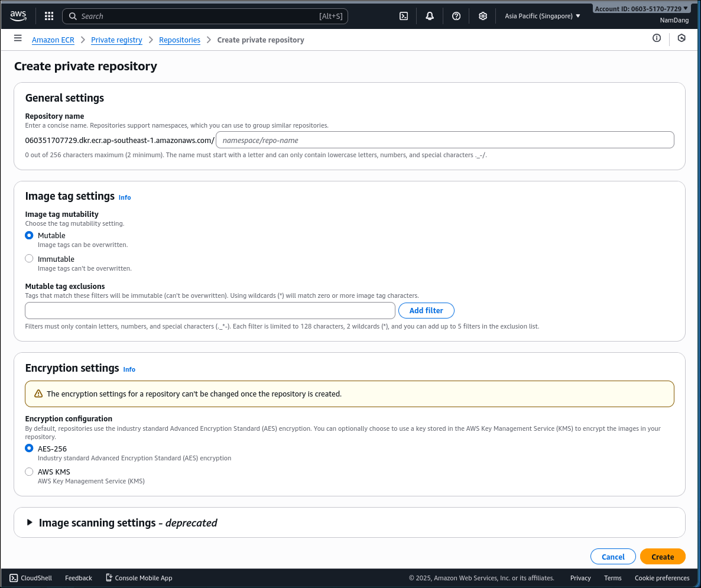Open the console settings gear
Image resolution: width=701 pixels, height=588 pixels.
(x=483, y=16)
